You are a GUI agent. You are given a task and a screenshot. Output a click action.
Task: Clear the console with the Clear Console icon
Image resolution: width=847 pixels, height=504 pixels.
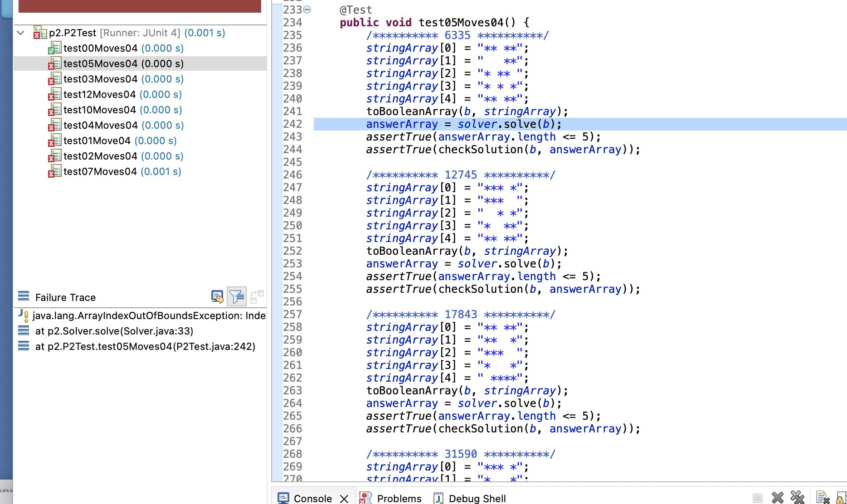coord(822,497)
